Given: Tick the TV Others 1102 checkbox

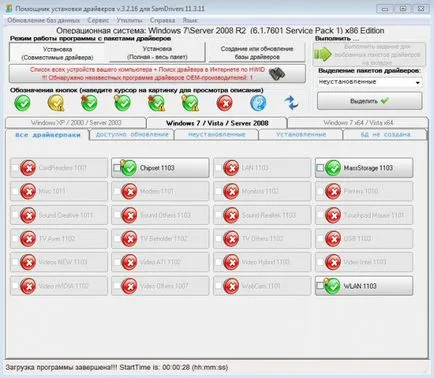Looking at the screenshot, I should (218, 238).
